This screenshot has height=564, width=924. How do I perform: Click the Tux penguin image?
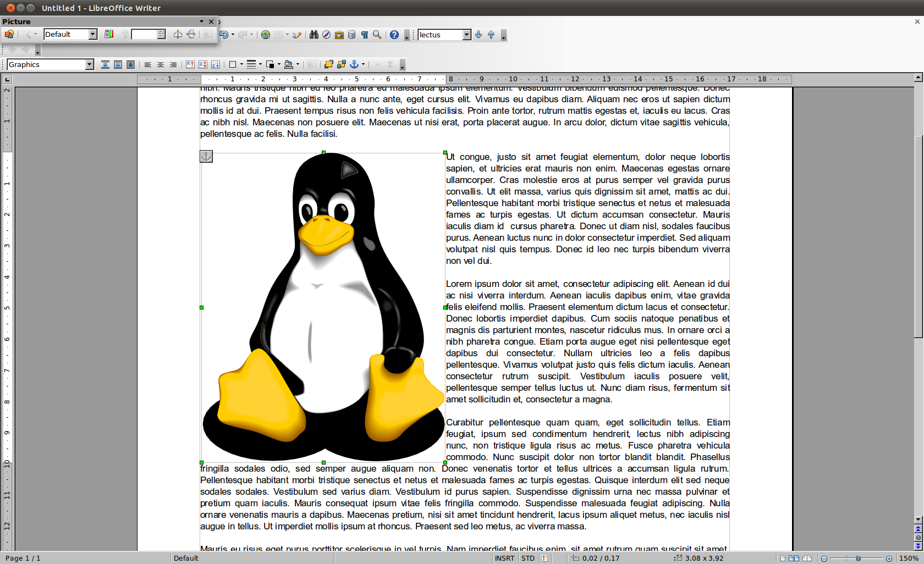tap(323, 307)
